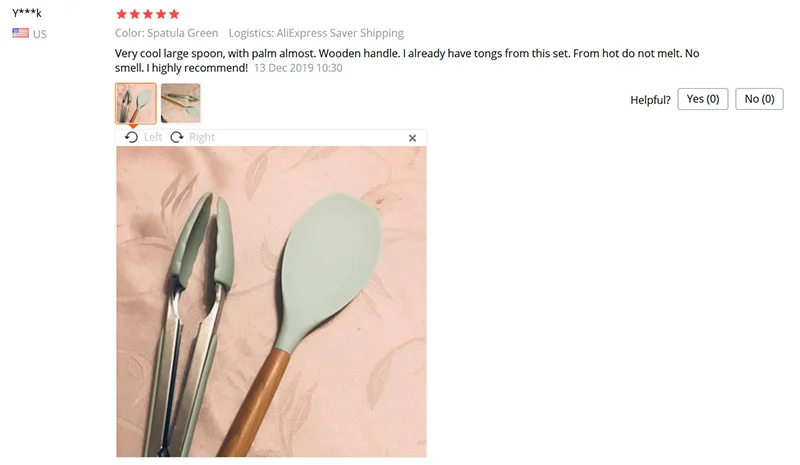800x465 pixels.
Task: Select the second red rating star
Action: tap(135, 14)
